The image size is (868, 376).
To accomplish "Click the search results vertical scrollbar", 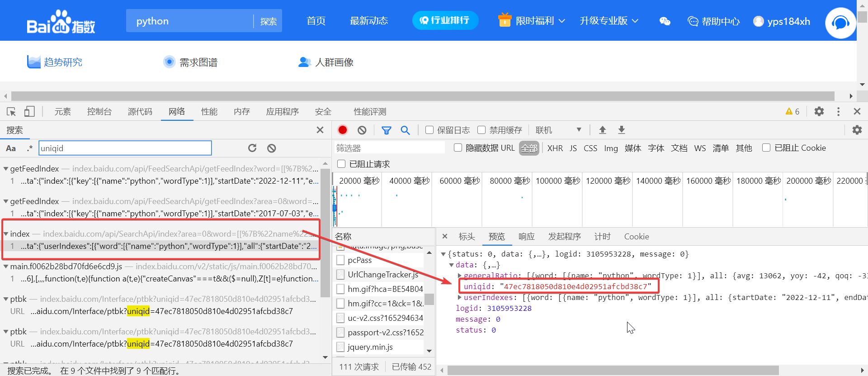I will point(325,233).
